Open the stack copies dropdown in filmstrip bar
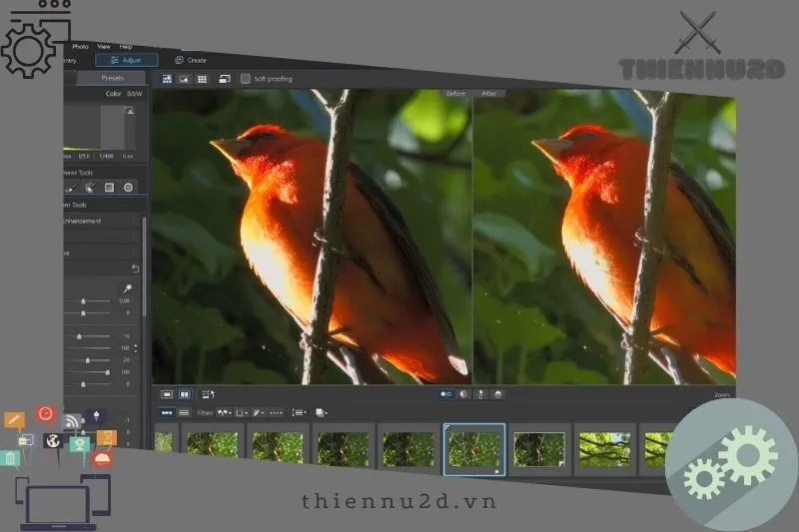The image size is (799, 532). [x=321, y=413]
